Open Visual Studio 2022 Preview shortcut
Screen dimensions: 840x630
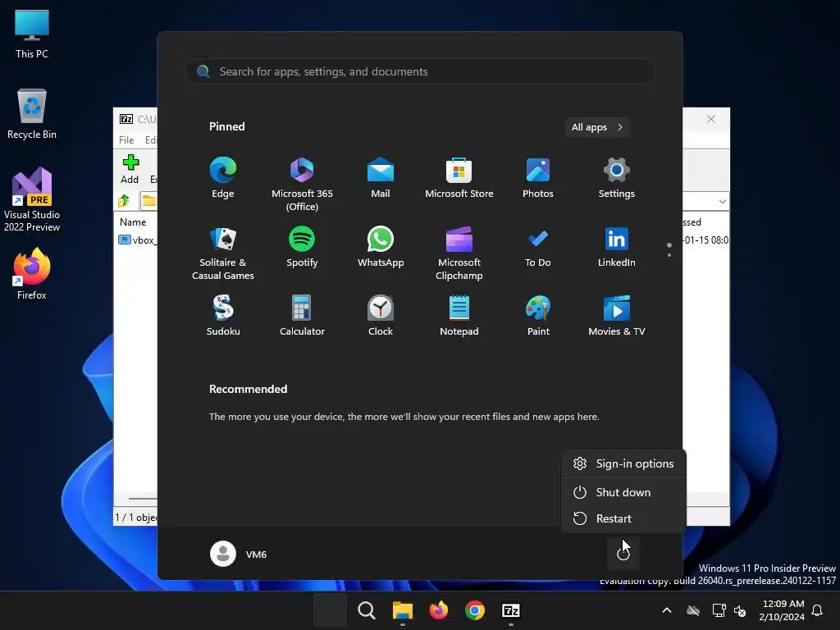point(32,200)
